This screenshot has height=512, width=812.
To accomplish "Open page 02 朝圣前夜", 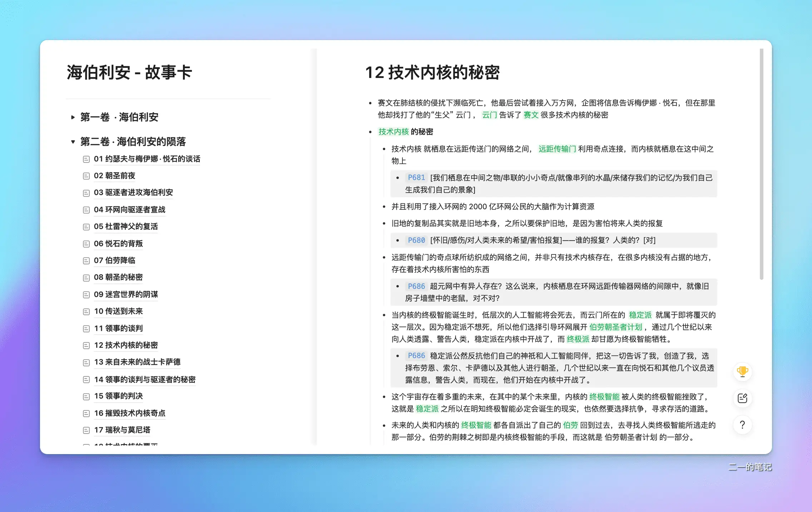I will point(114,176).
